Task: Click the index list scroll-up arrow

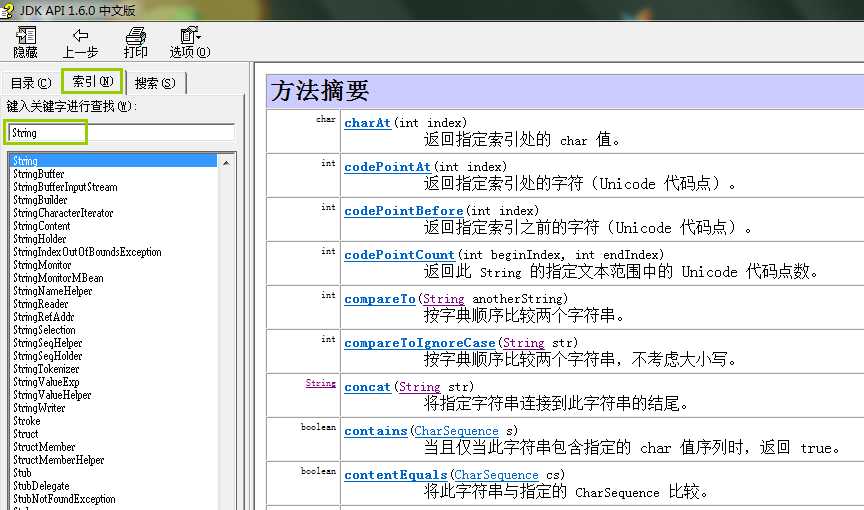Action: click(226, 162)
